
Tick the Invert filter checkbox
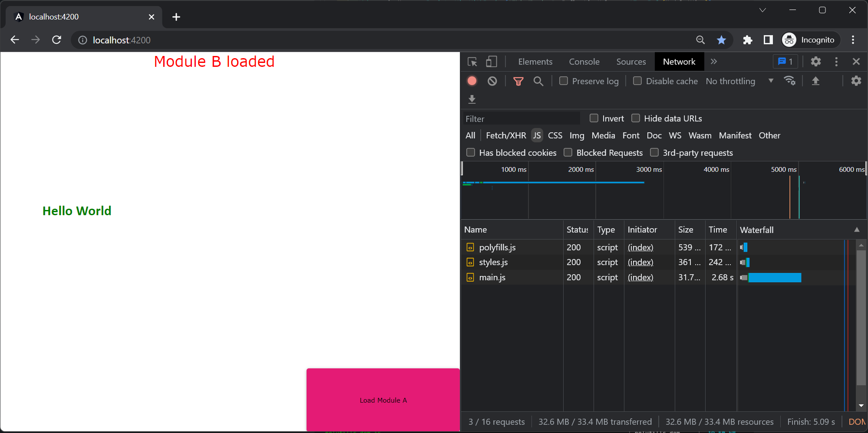(x=594, y=118)
